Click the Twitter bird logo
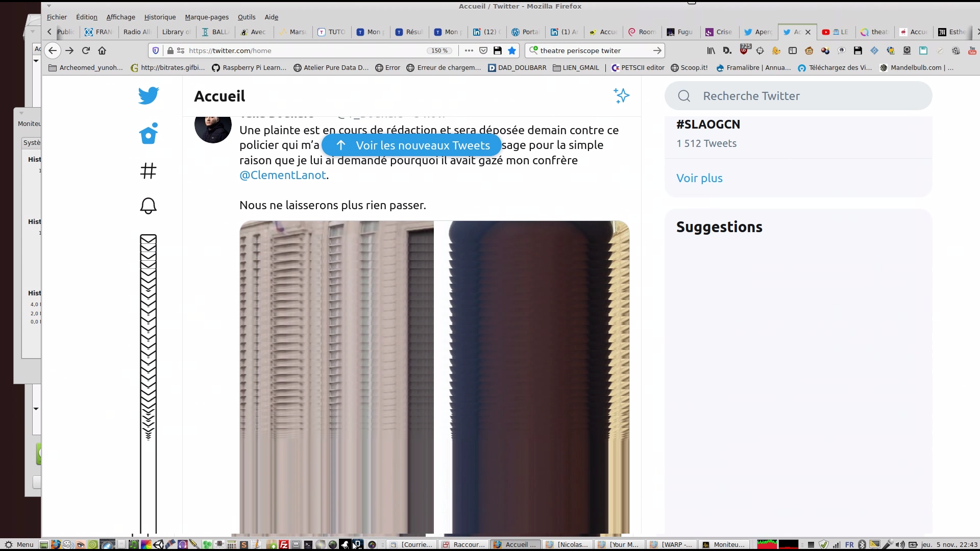980x551 pixels. point(149,95)
